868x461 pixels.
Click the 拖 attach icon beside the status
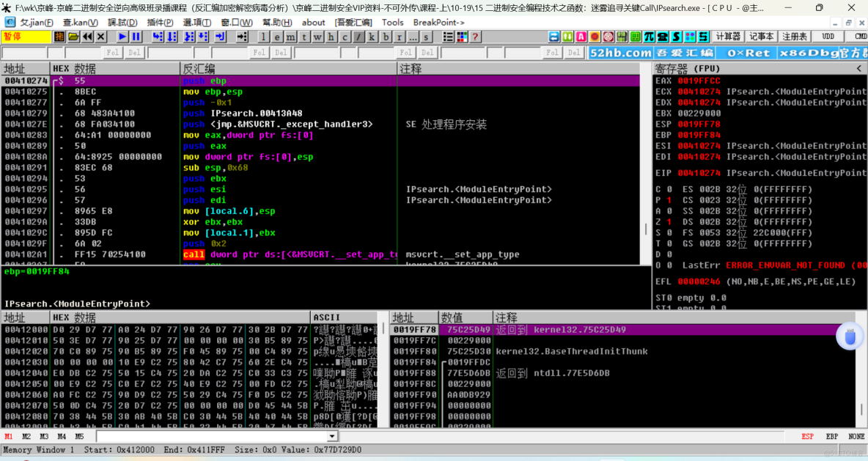pos(59,37)
